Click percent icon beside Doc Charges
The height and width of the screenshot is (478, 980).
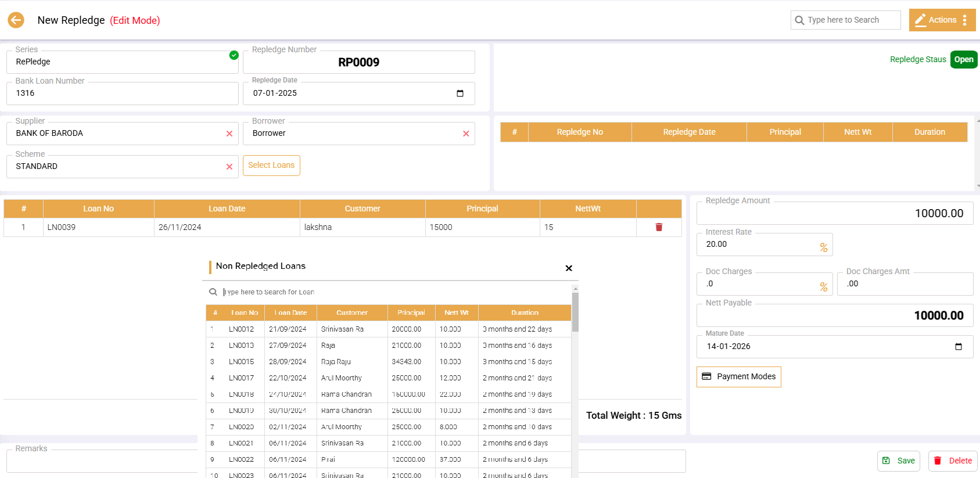pos(824,287)
